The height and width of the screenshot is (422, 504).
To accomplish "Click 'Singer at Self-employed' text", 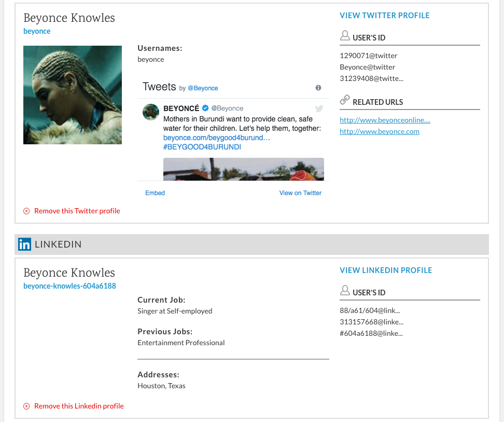I will (x=175, y=311).
